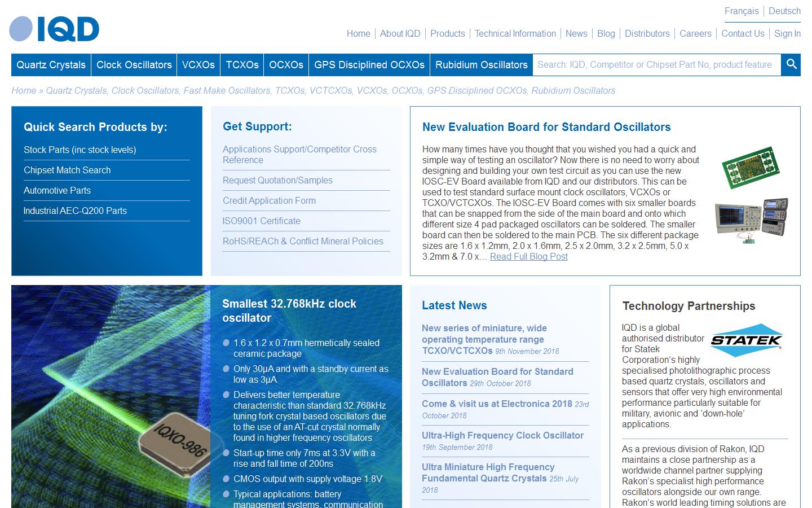Open the green evaluation board image

(x=751, y=168)
